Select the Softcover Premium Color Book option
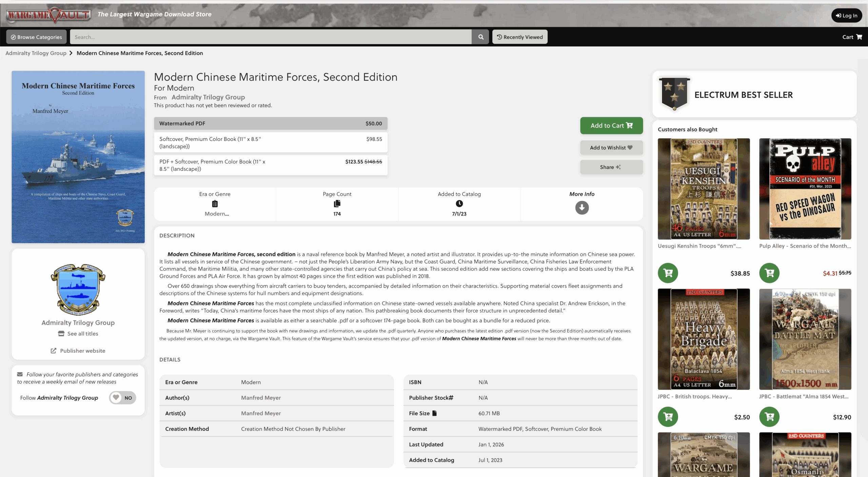868x477 pixels. coord(270,142)
